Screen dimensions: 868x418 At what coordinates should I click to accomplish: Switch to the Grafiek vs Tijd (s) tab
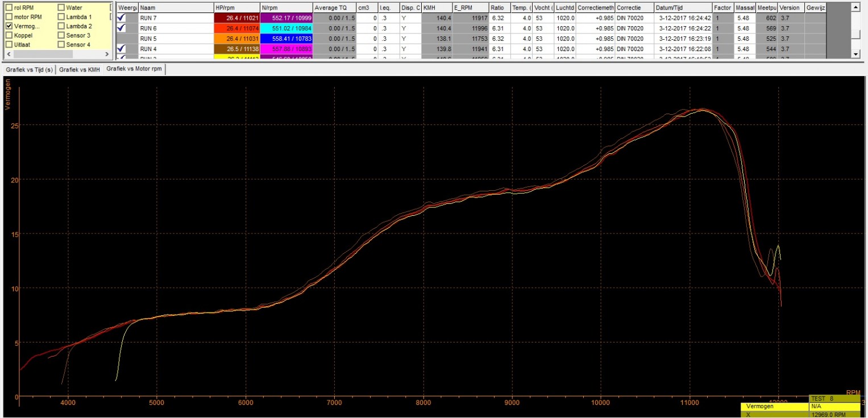click(29, 69)
